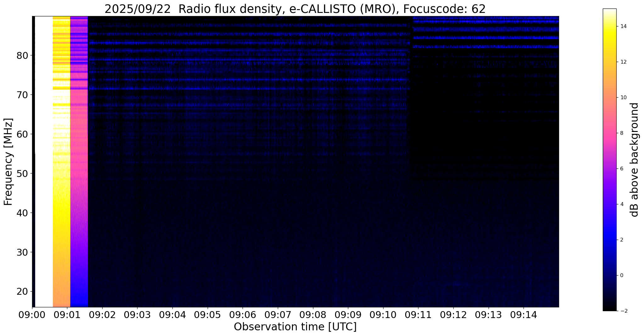Pick the 10 dB colorbar tick label
Image resolution: width=644 pixels, height=336 pixels.
point(623,98)
